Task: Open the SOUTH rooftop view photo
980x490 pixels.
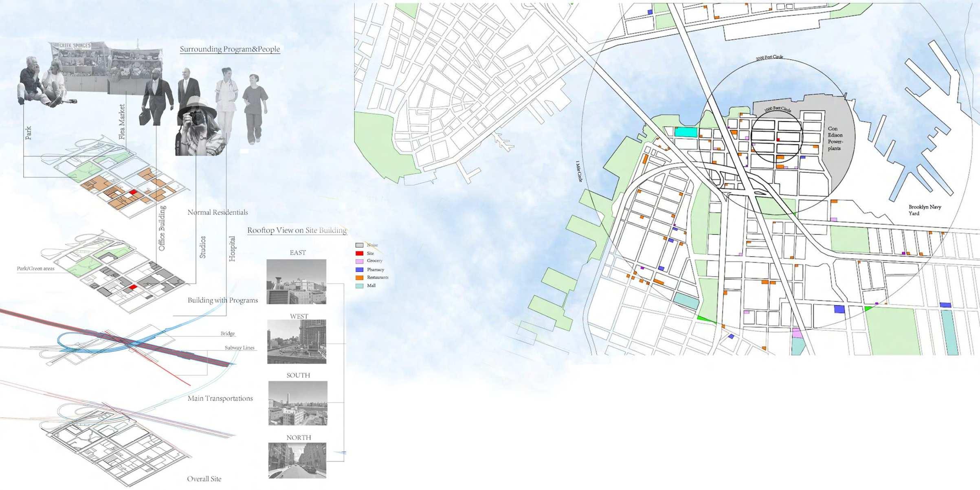Action: 297,403
